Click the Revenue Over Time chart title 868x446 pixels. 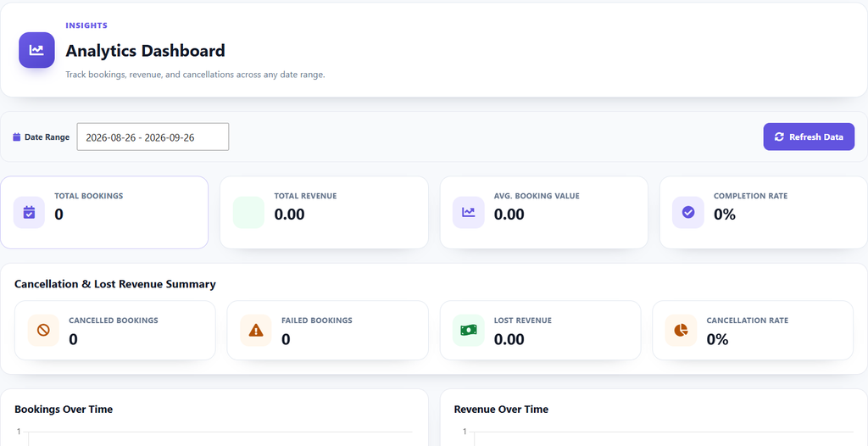coord(501,410)
